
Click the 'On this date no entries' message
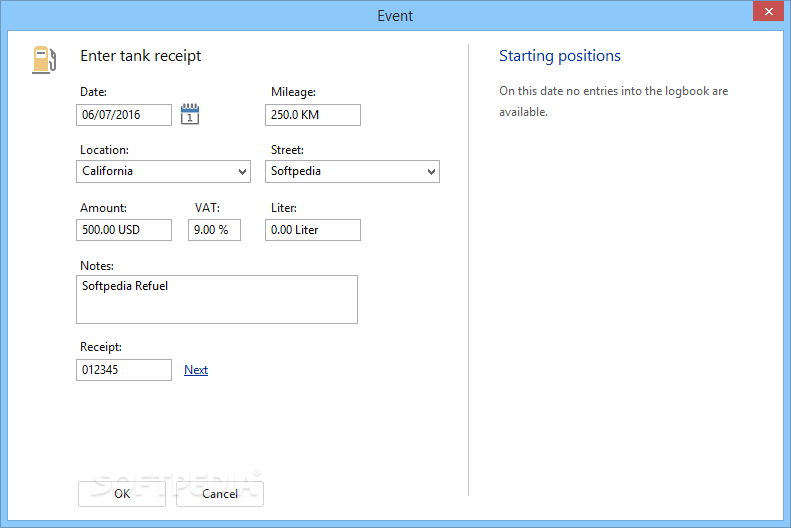613,101
